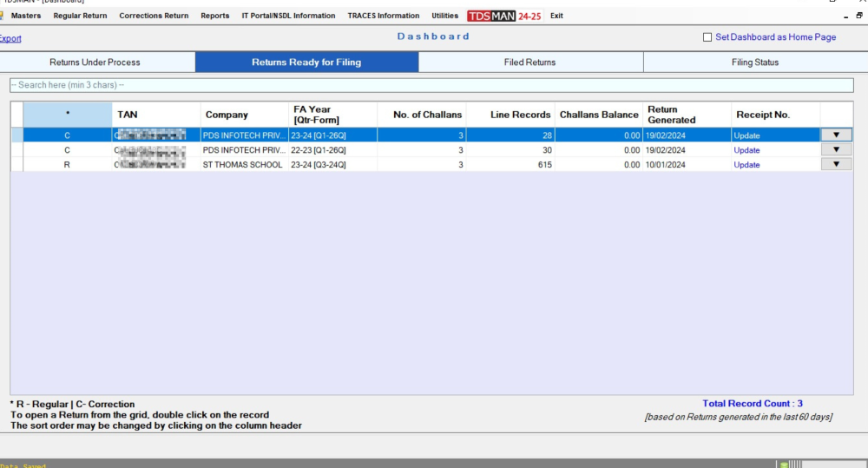Screen dimensions: 868x468
Task: Switch to Filed Returns tab
Action: point(530,62)
